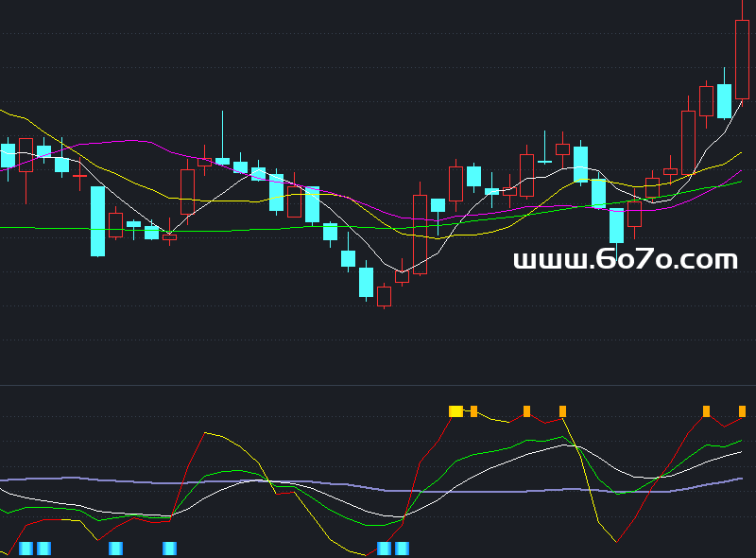Select the large cyan candlestick near chart left
This screenshot has height=558, width=756.
pyautogui.click(x=97, y=221)
